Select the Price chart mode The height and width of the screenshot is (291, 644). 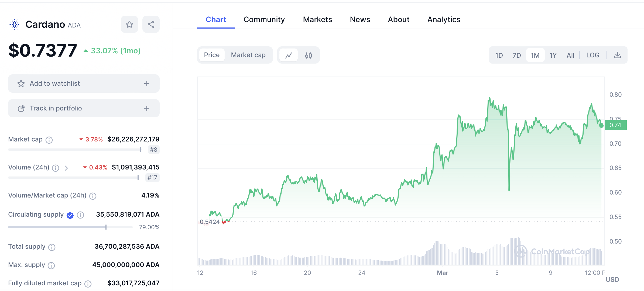[212, 55]
